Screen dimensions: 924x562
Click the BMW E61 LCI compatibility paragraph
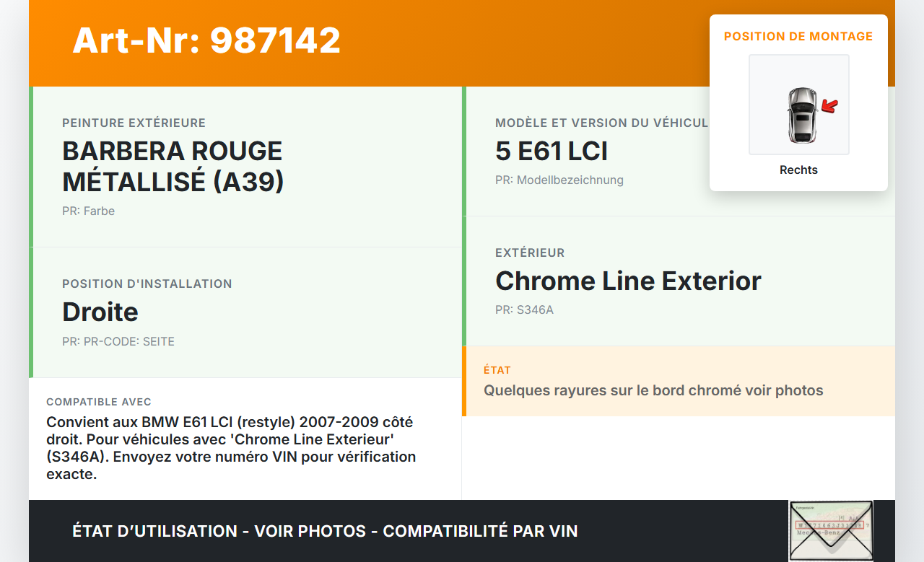(231, 447)
